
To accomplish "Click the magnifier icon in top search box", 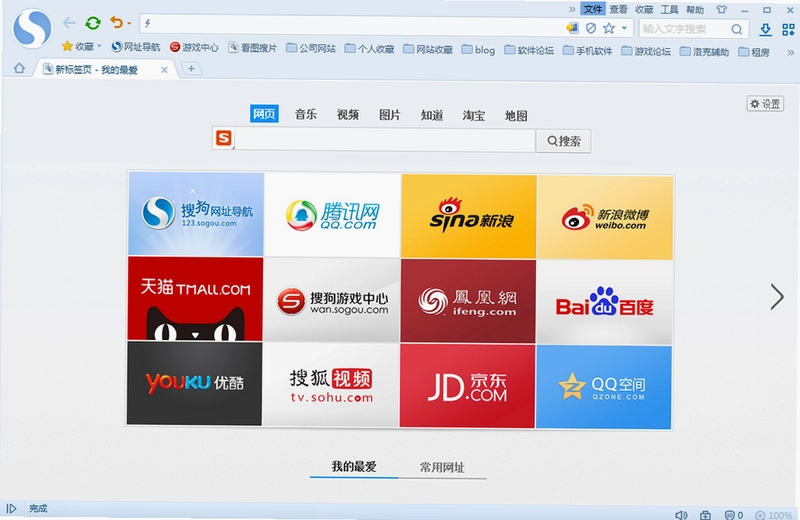I will pos(737,29).
